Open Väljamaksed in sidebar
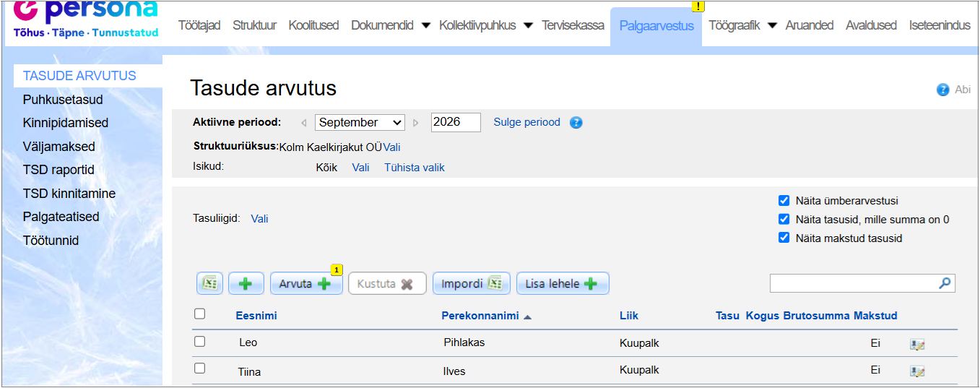Viewport: 980px width, 388px height. coord(59,147)
